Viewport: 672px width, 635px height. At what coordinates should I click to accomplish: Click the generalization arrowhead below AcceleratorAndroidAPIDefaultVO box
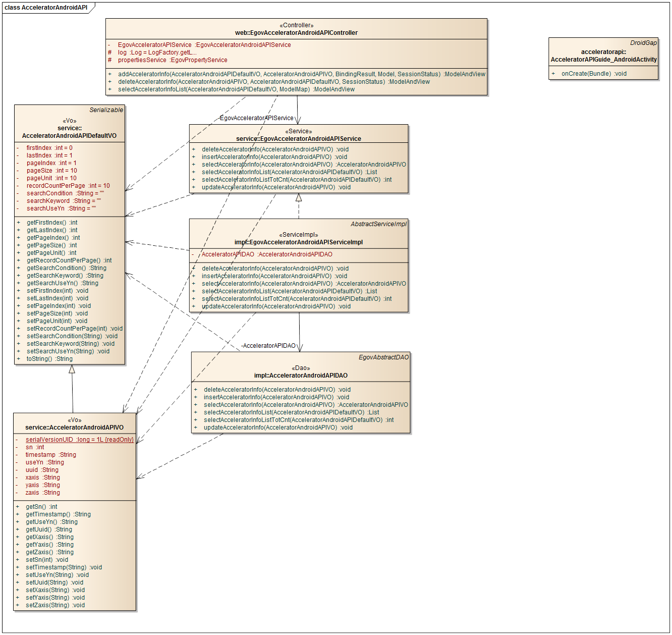[x=72, y=369]
